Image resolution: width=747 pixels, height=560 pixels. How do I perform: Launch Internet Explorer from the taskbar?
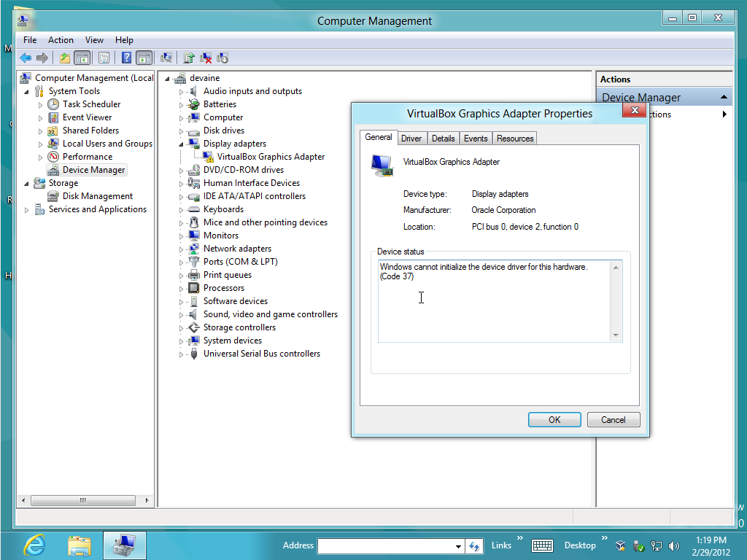click(35, 545)
